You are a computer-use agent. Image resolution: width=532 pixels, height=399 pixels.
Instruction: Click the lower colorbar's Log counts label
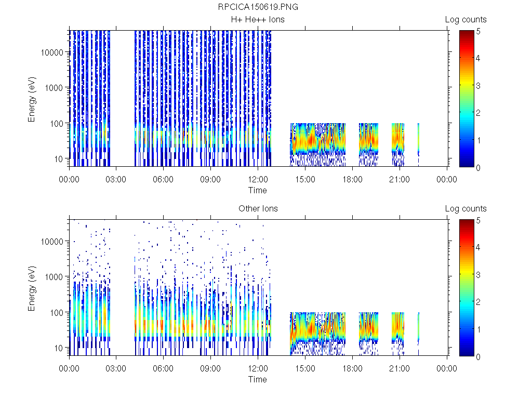(x=465, y=209)
